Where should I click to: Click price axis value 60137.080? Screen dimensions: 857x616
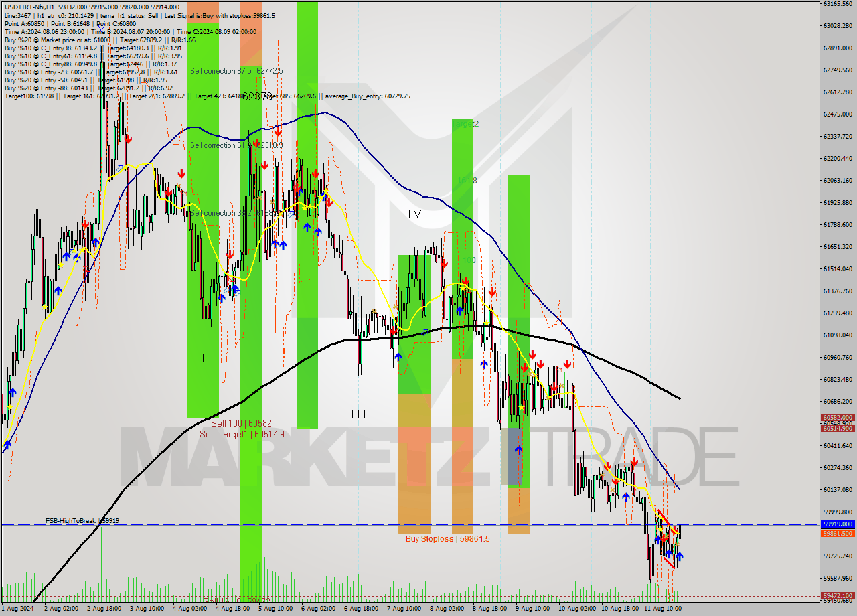(x=837, y=489)
